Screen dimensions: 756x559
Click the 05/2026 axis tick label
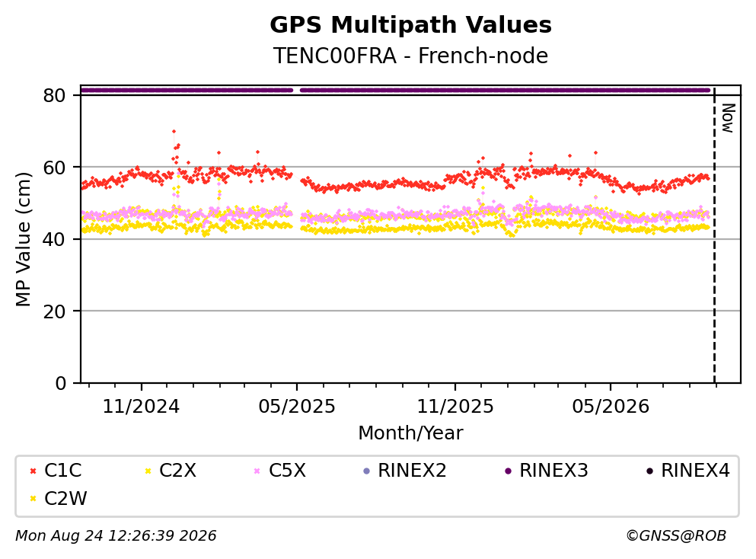point(611,407)
